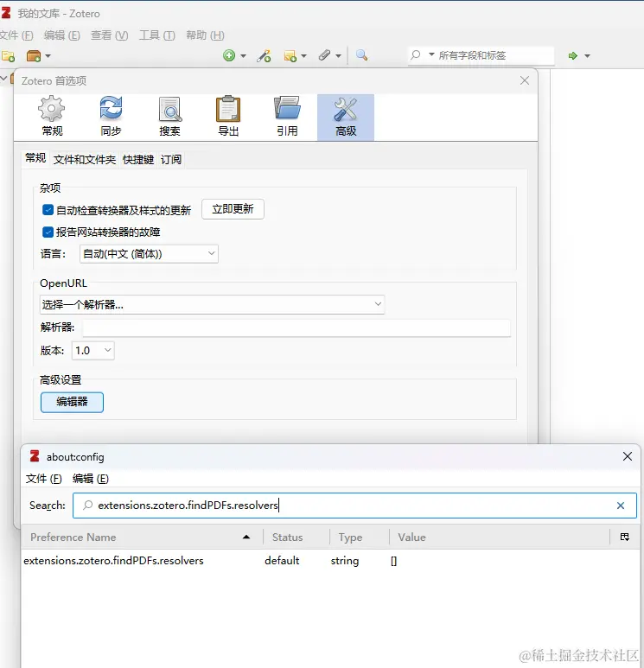Open the 文件 menu in main window
The image size is (644, 668).
(x=16, y=35)
